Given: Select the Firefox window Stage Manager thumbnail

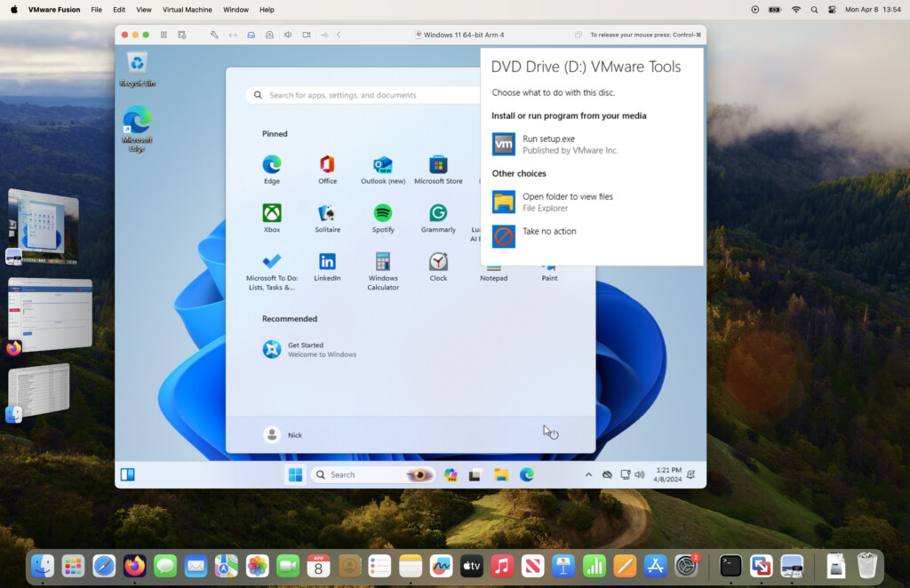Looking at the screenshot, I should tap(50, 316).
